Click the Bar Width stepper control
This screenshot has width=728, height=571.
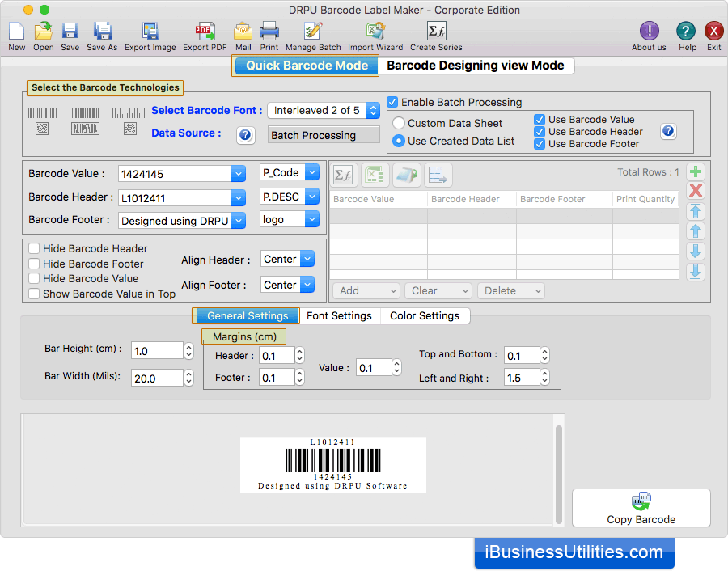click(188, 379)
